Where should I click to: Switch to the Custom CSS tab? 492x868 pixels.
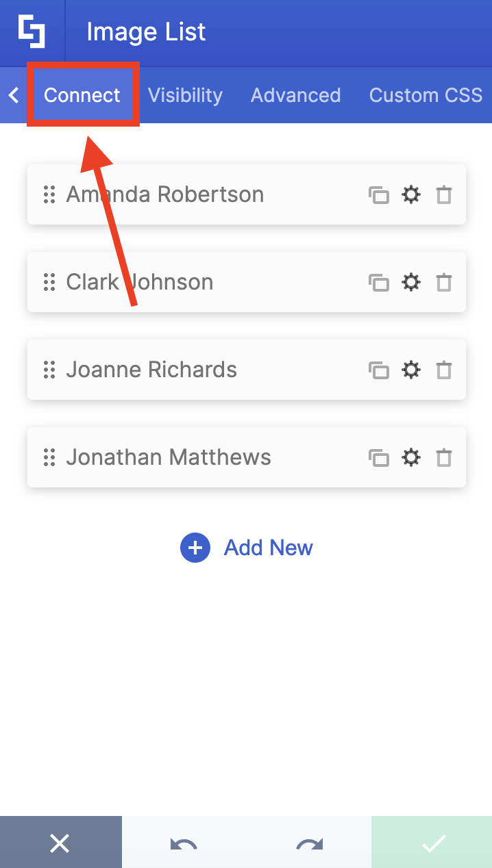(425, 95)
